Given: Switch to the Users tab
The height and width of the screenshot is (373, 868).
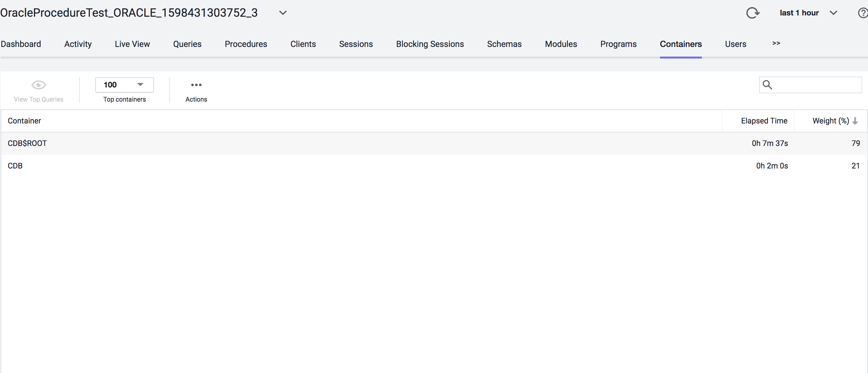Looking at the screenshot, I should (x=736, y=44).
